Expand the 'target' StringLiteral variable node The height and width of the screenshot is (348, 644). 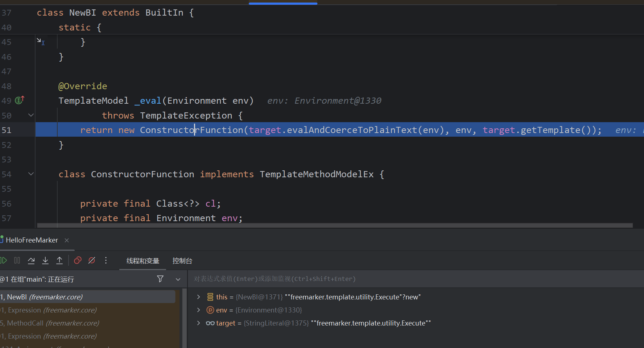198,323
